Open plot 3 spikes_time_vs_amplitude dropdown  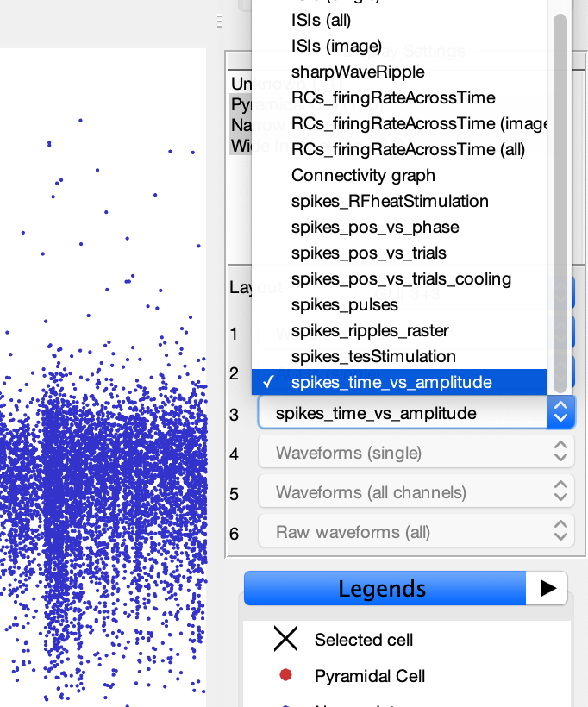click(x=416, y=413)
